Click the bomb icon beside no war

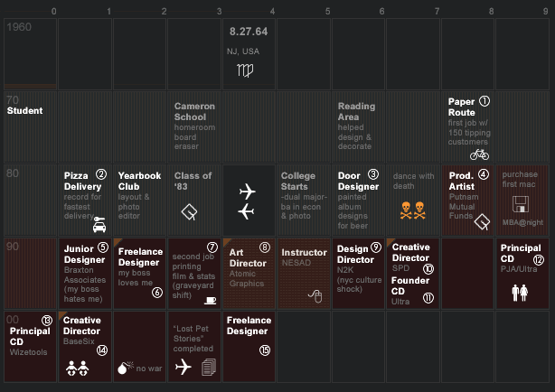[125, 368]
